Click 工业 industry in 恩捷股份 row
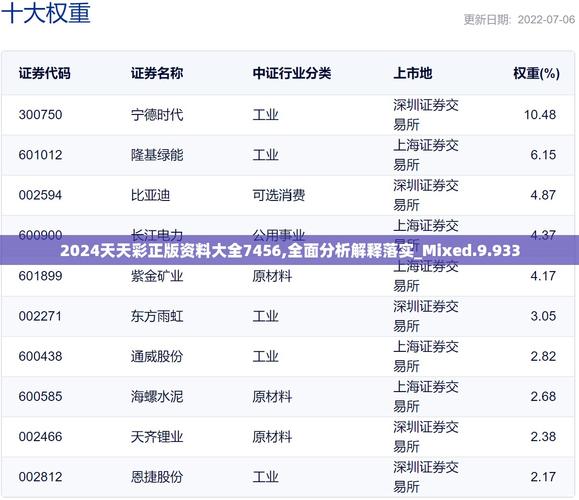This screenshot has height=500, width=579. [265, 477]
